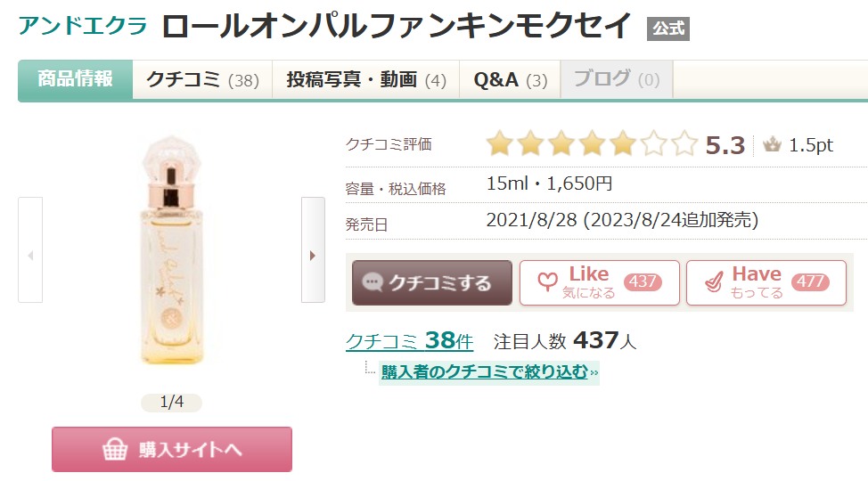Screen dimensions: 868x481
Task: Show previous product image with left arrow
Action: tap(30, 256)
